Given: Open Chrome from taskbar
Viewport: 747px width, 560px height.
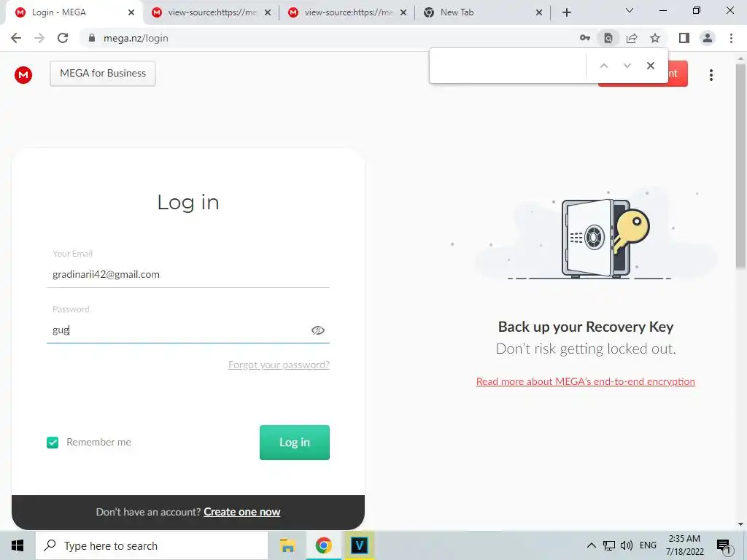Looking at the screenshot, I should [x=323, y=545].
